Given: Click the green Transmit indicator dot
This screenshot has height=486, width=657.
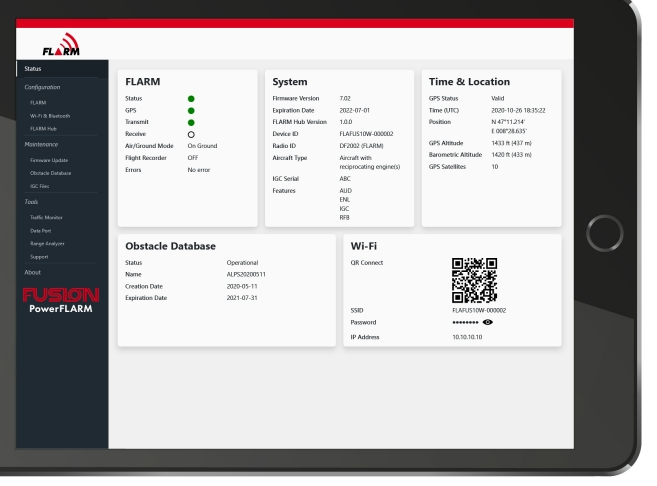Looking at the screenshot, I should (191, 121).
